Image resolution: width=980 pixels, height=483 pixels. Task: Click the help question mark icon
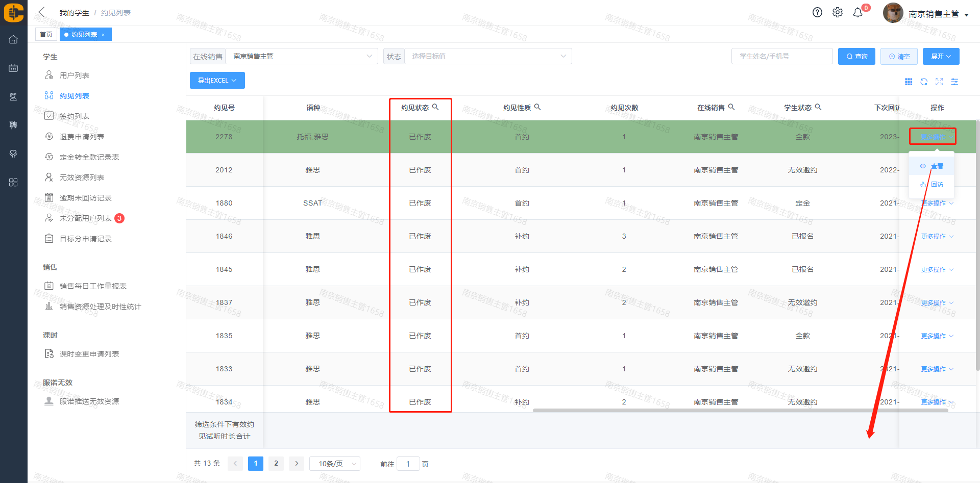[817, 13]
